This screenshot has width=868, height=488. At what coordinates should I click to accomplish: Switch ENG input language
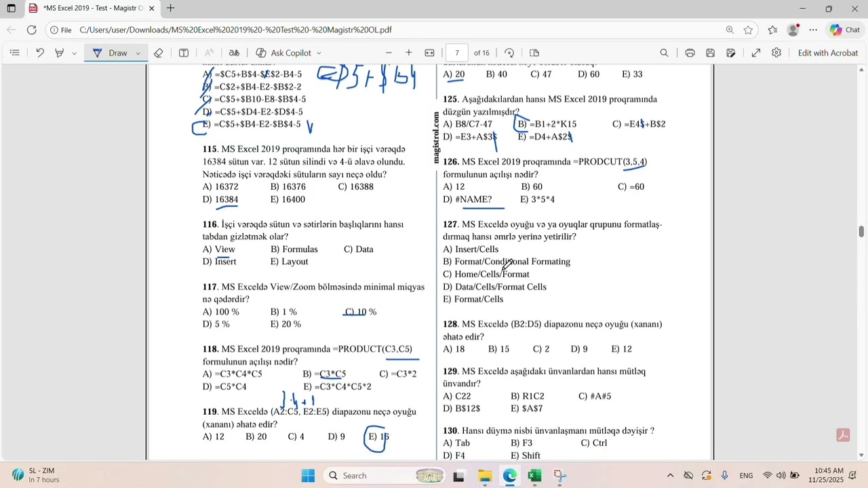click(746, 476)
